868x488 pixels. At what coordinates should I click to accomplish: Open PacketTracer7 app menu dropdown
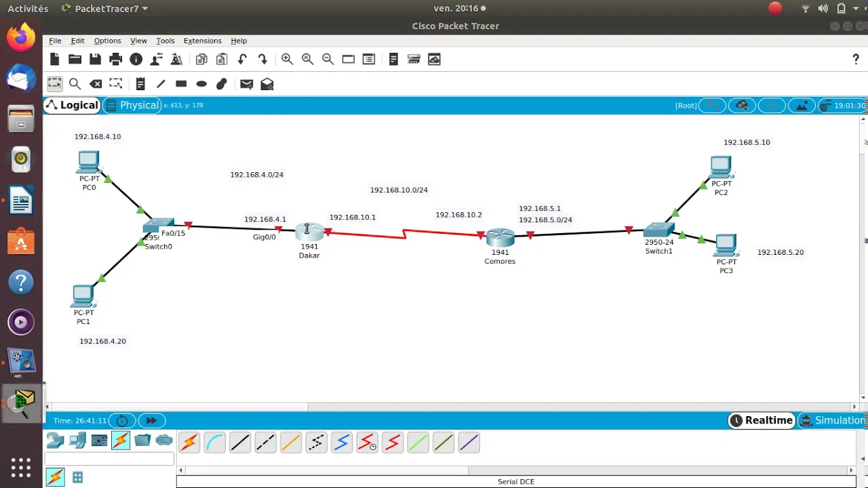click(104, 9)
